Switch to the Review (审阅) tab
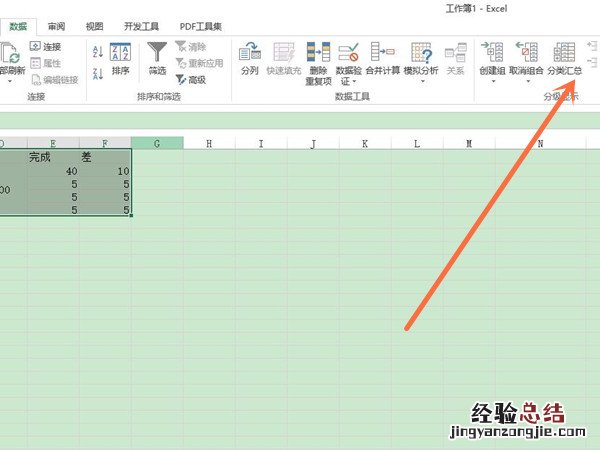600x450 pixels. [56, 26]
